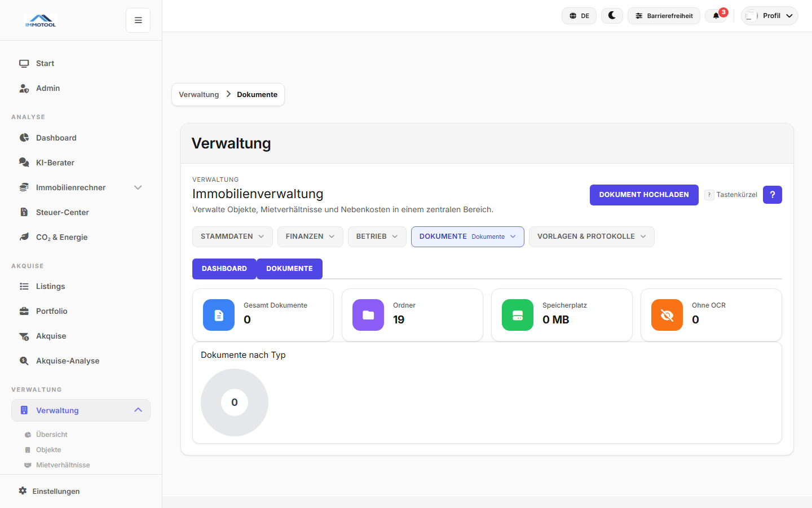
Task: Click the DOKUMENT HOCHLADEN button
Action: 644,195
